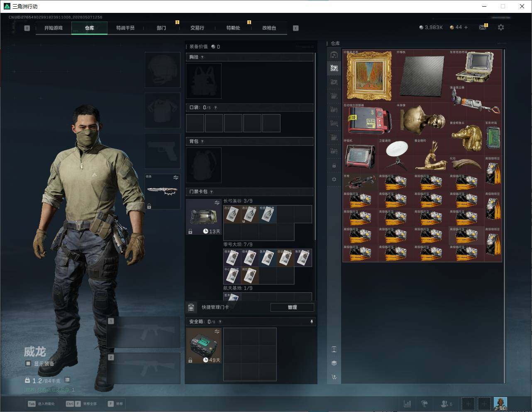Select the 黄金鳄鱼头 item
This screenshot has height=412, width=532.
[x=466, y=138]
